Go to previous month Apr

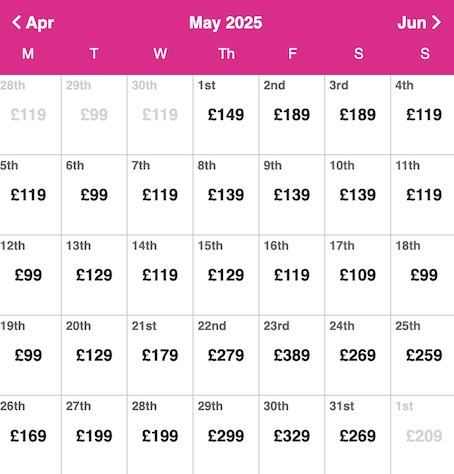point(33,23)
